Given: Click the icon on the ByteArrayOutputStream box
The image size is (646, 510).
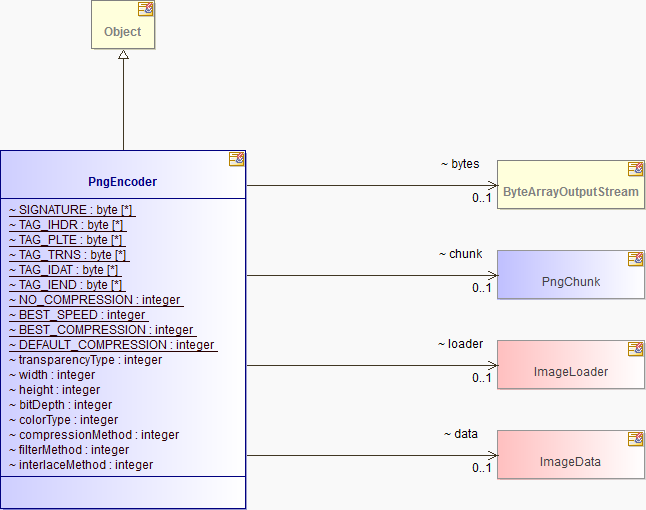Looking at the screenshot, I should click(x=635, y=169).
